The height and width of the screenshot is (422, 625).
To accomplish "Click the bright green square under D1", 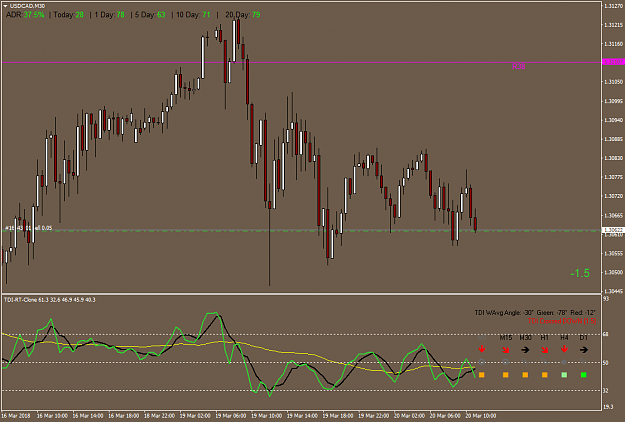I will tap(584, 375).
